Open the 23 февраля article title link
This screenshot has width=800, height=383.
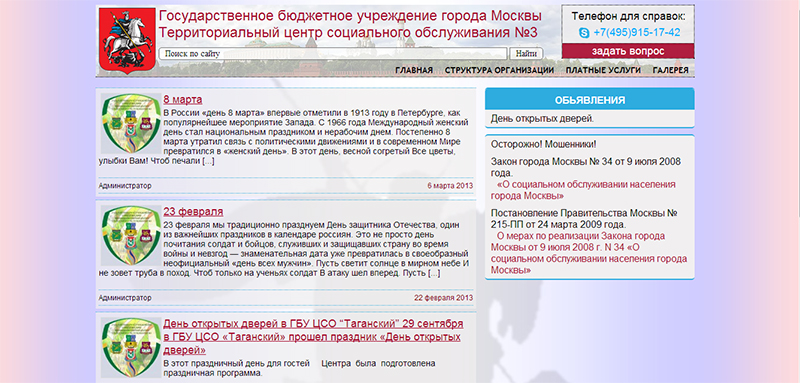[193, 212]
